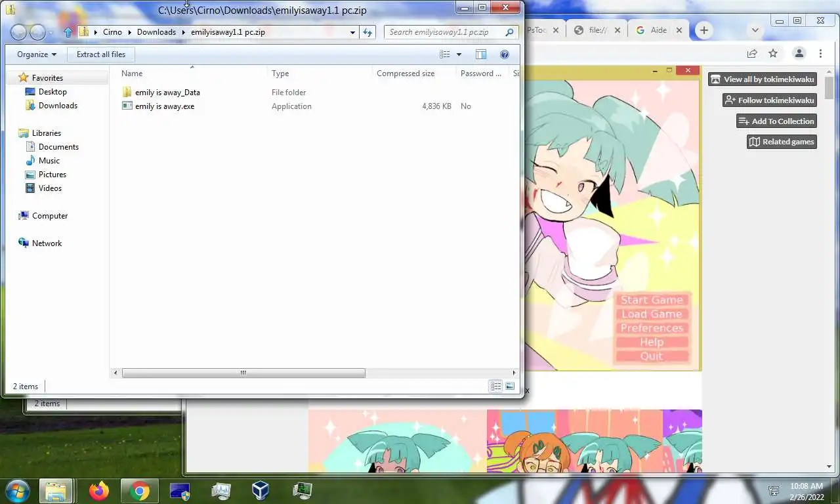Open the Chrome profile avatar
The width and height of the screenshot is (840, 504).
click(x=799, y=53)
